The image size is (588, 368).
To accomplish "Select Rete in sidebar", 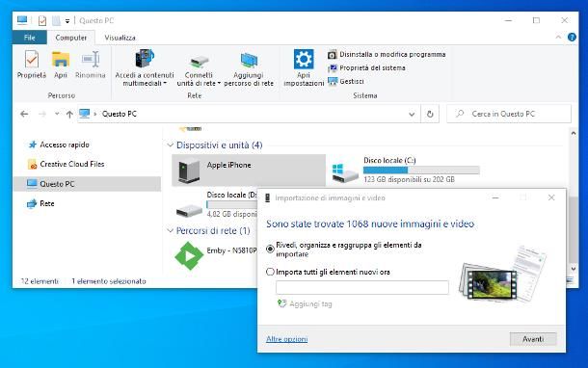I will point(40,203).
